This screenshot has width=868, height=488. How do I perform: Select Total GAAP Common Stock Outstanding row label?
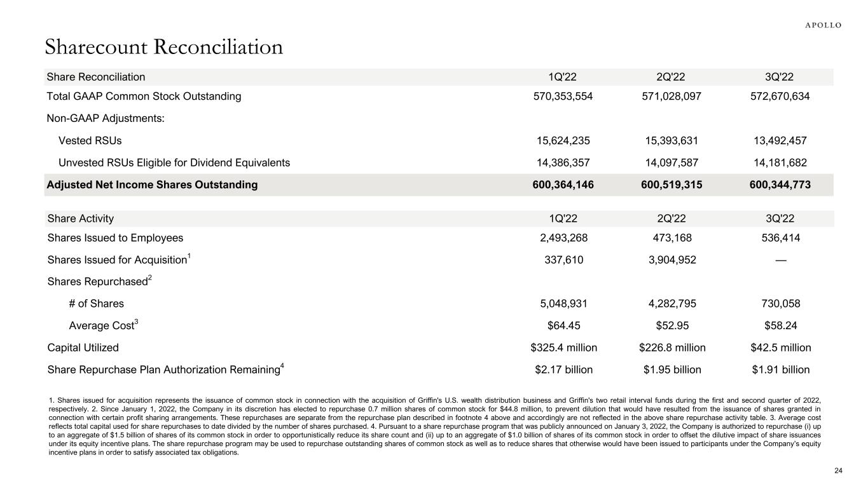(144, 97)
